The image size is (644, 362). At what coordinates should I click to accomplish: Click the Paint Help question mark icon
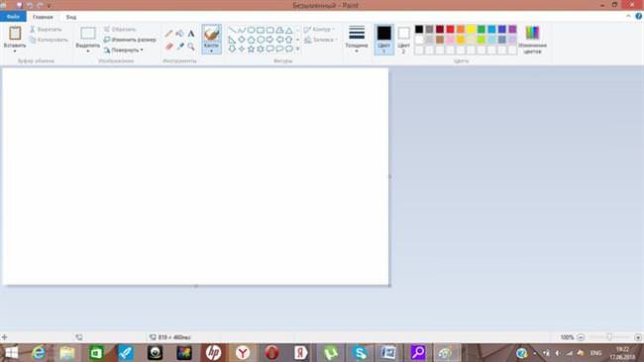tap(639, 17)
